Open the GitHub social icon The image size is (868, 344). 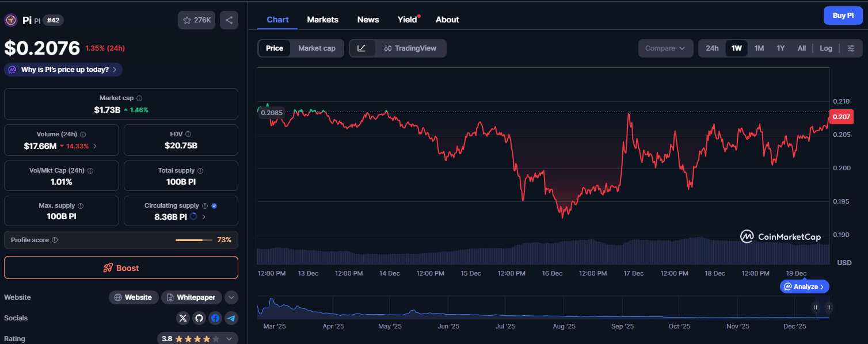pos(199,318)
